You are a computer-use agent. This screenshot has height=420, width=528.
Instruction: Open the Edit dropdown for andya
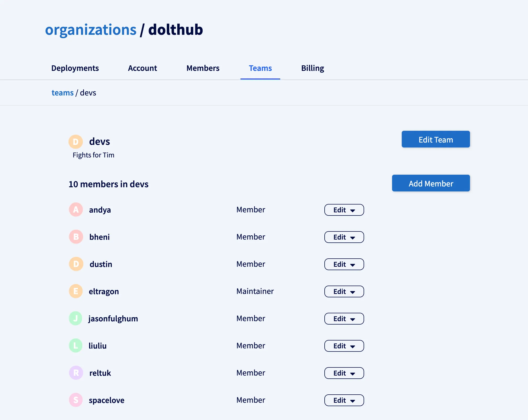tap(344, 210)
